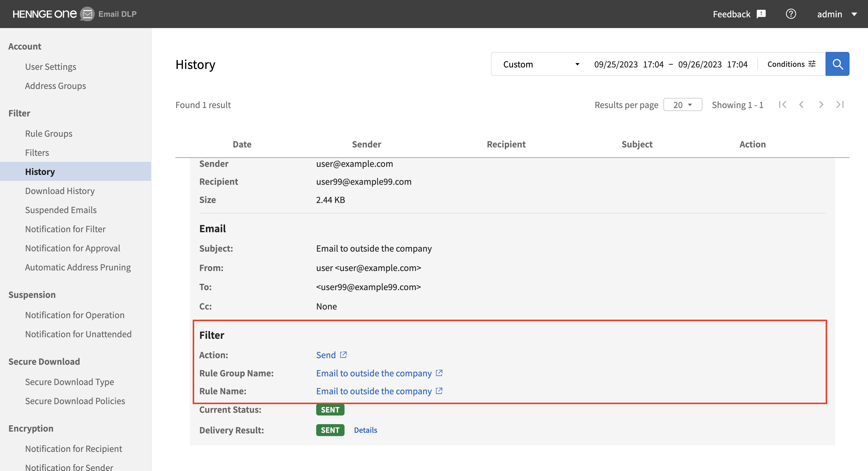This screenshot has height=471, width=868.
Task: Click the Secure Download section heading
Action: click(44, 361)
